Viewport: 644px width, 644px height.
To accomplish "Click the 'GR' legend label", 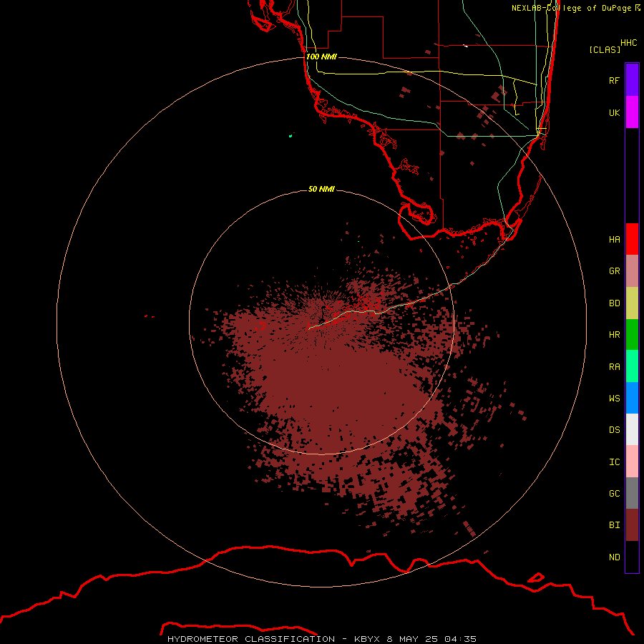I will [x=615, y=271].
